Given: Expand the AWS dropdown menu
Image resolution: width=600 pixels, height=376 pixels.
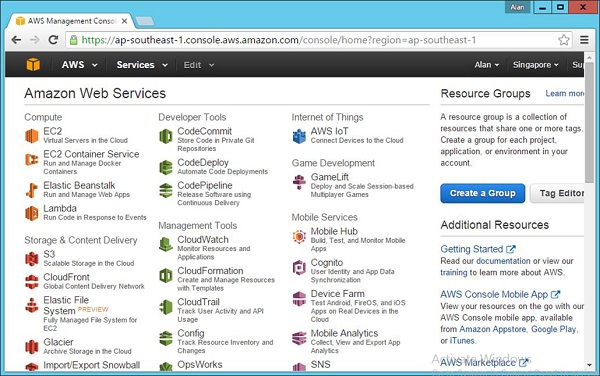Looking at the screenshot, I should click(x=79, y=65).
